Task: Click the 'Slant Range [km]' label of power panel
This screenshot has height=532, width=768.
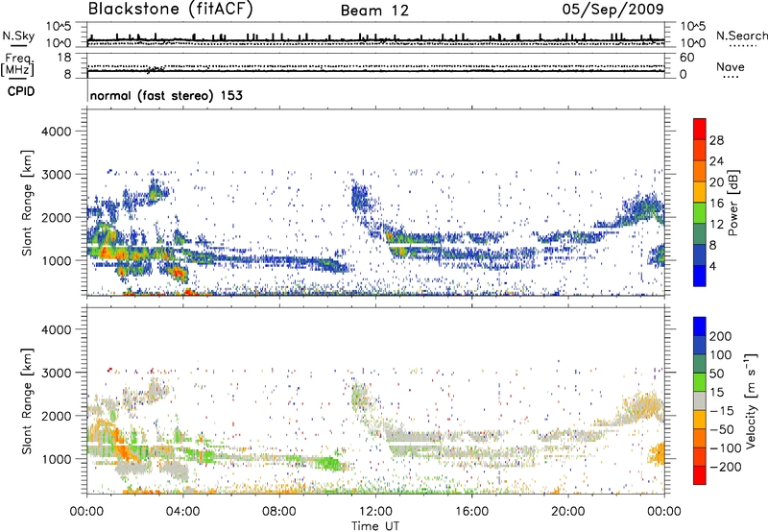Action: tap(27, 203)
